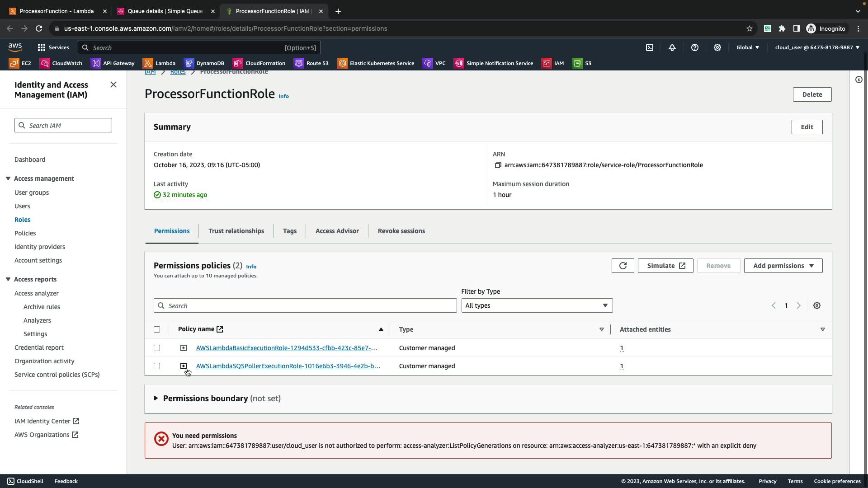Select the AWSLambdaBasicExecutionRole policy checkbox
Viewport: 868px width, 488px height.
click(157, 348)
